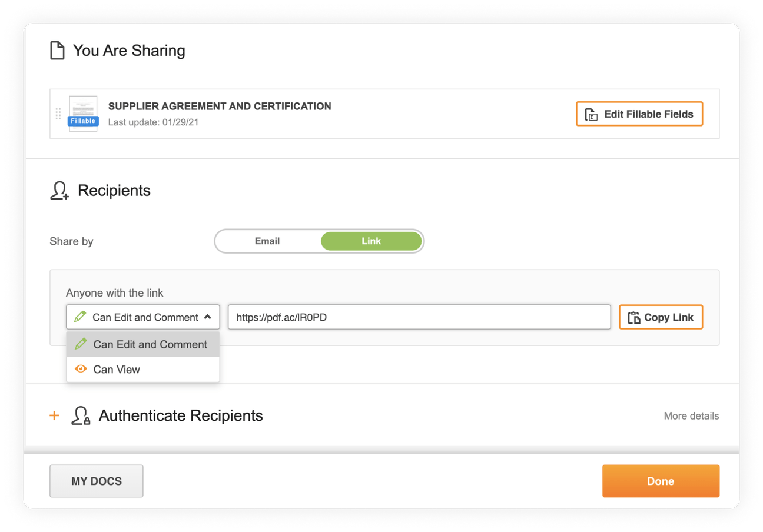Collapse the Can Edit and Comment dropdown

pos(209,317)
